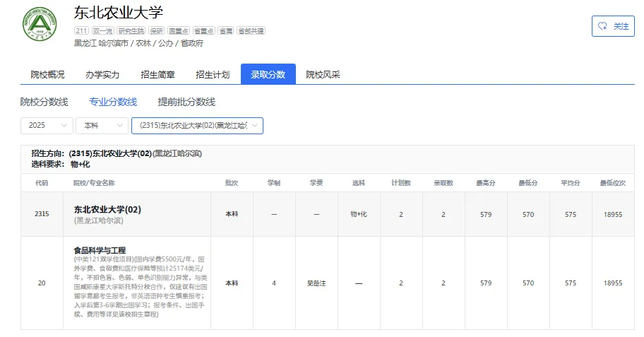The image size is (644, 337).
Task: Click 575 in the 2315 row
Action: click(571, 215)
